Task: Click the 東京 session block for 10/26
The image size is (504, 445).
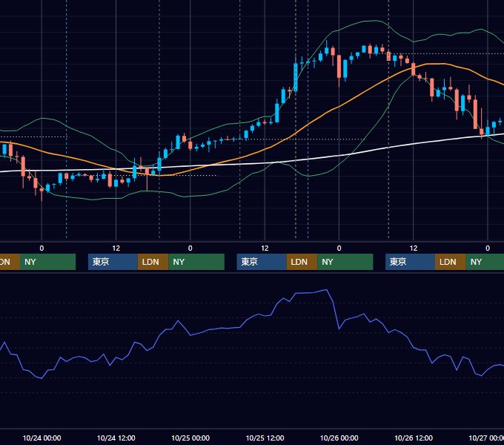Action: [x=411, y=262]
